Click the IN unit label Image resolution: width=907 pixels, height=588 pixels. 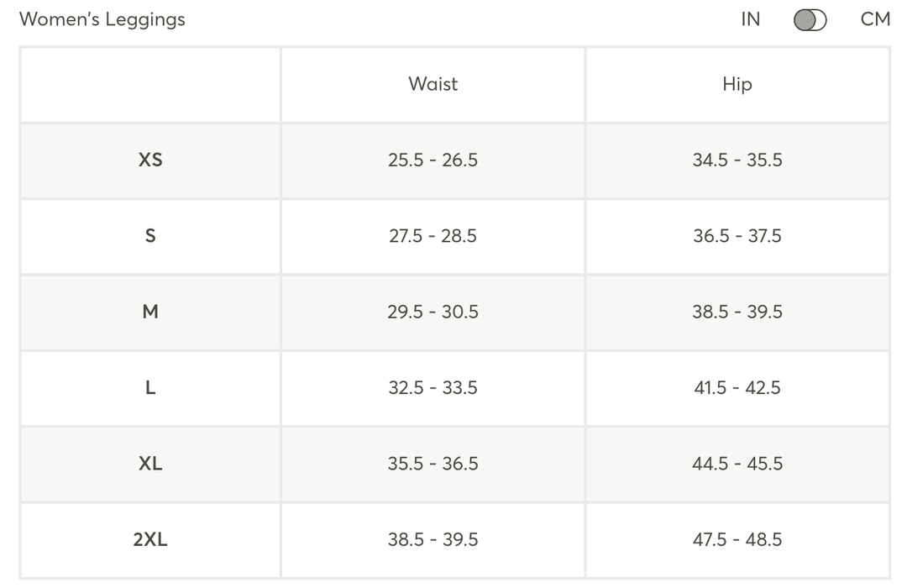750,19
